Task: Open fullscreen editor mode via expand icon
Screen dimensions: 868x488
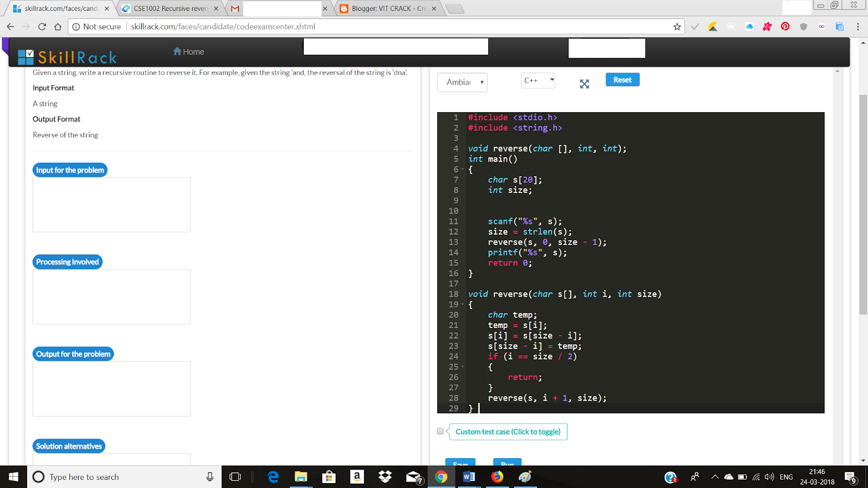Action: [584, 84]
